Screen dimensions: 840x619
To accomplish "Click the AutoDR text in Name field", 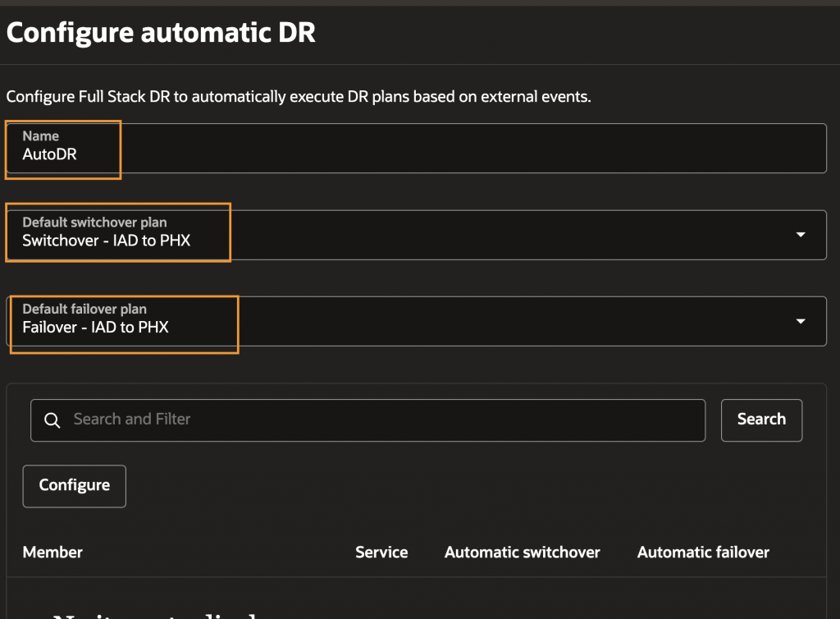I will (49, 154).
